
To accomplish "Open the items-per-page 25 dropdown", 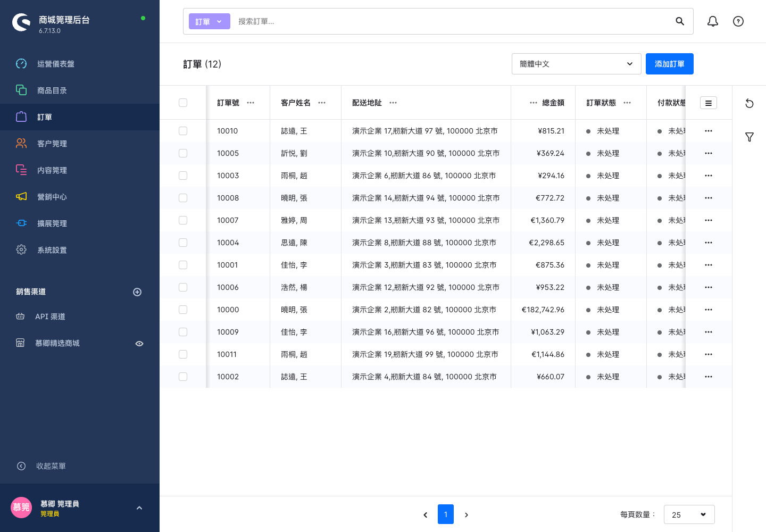I will tap(689, 514).
